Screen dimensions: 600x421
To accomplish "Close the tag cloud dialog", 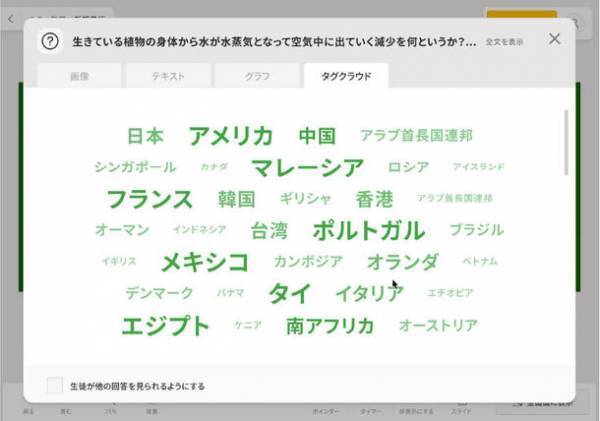I will tap(554, 39).
